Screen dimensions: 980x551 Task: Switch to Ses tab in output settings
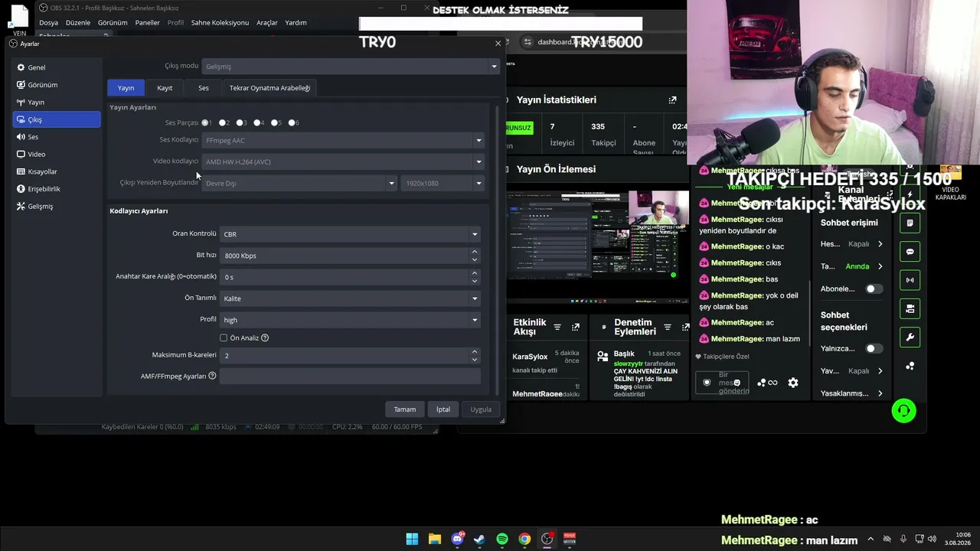tap(204, 88)
